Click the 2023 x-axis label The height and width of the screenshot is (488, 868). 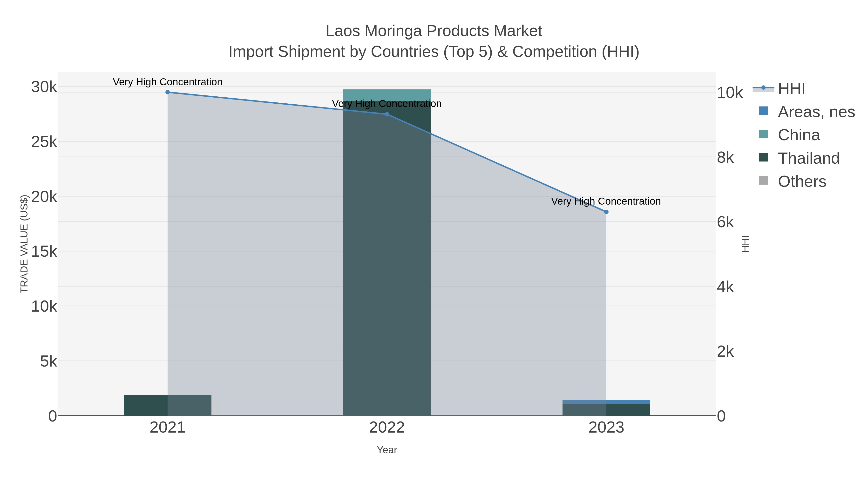point(606,428)
